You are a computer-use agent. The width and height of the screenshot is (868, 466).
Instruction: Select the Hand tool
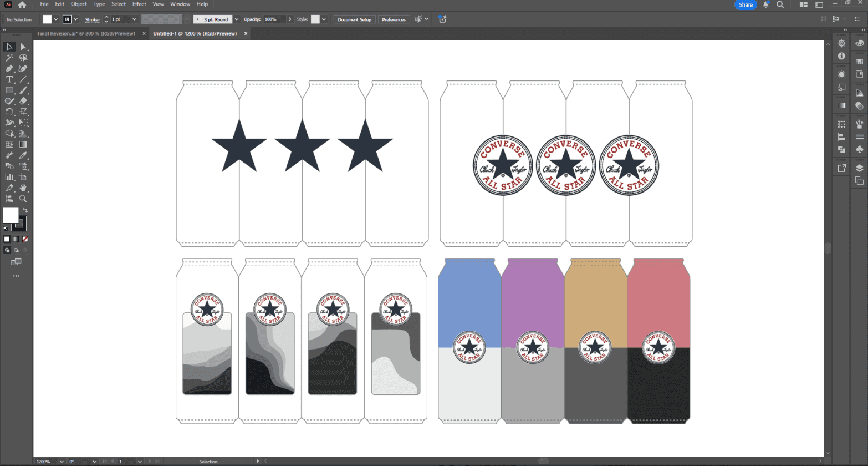point(23,188)
